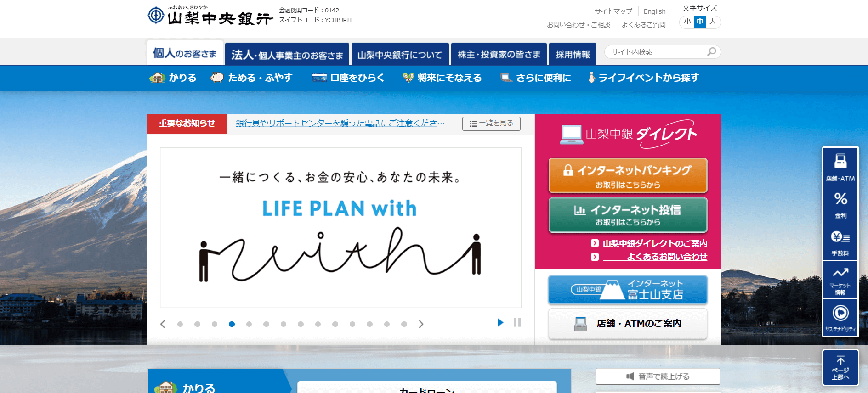
Task: Click the LIFE PLAN with michi banner
Action: click(x=340, y=228)
